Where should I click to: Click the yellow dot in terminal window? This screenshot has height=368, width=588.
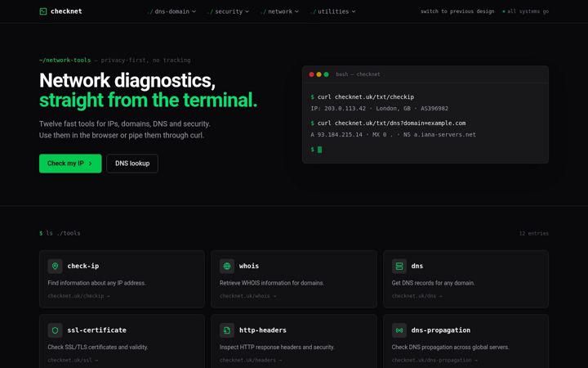pyautogui.click(x=318, y=74)
